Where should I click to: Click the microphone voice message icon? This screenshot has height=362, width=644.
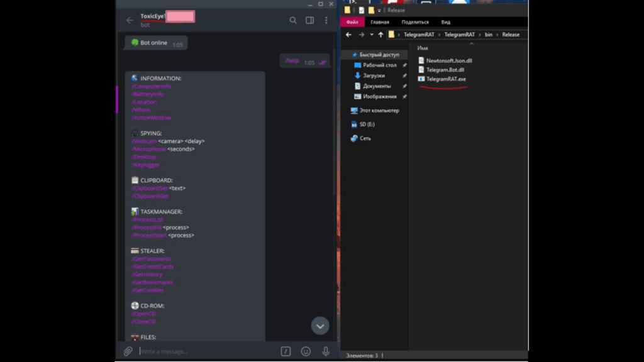(326, 351)
